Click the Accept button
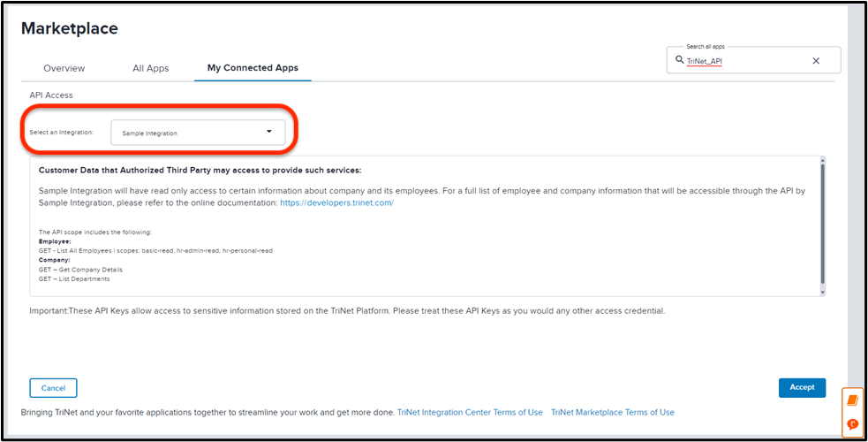The width and height of the screenshot is (868, 442). (x=802, y=387)
